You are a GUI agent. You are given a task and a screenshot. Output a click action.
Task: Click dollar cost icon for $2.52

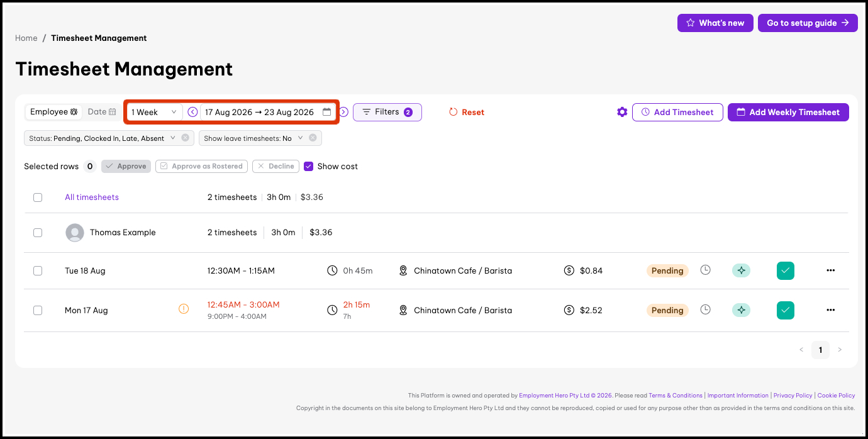pos(569,310)
